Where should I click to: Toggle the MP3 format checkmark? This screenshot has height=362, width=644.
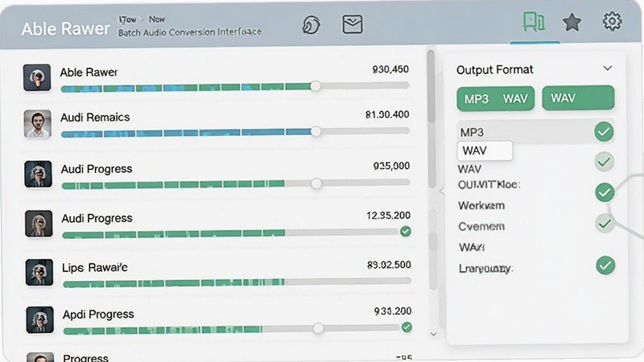tap(604, 132)
